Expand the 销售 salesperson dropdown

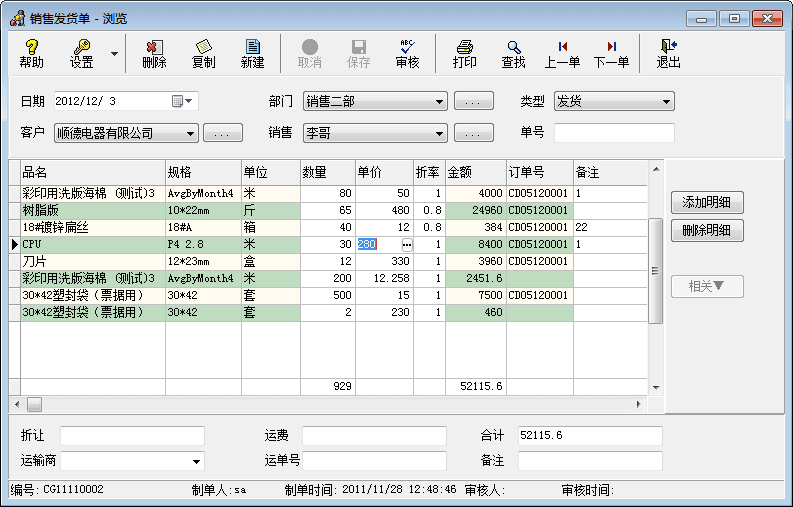439,134
